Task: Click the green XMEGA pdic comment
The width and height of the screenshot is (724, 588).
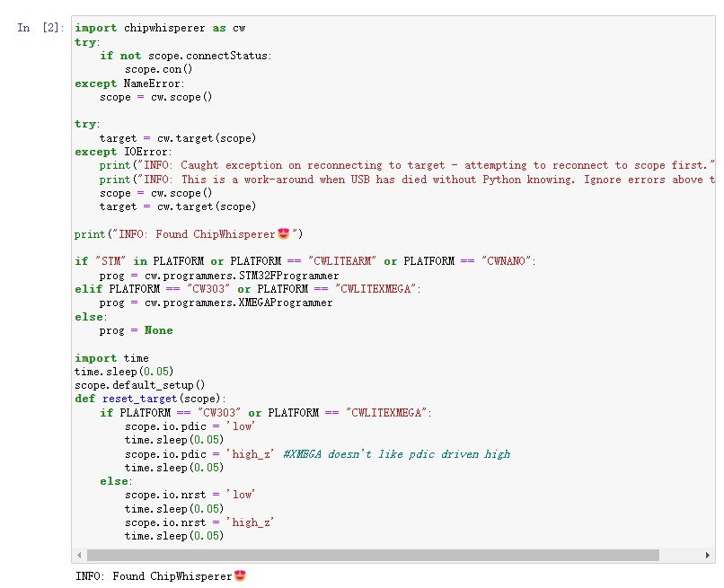Action: click(396, 454)
